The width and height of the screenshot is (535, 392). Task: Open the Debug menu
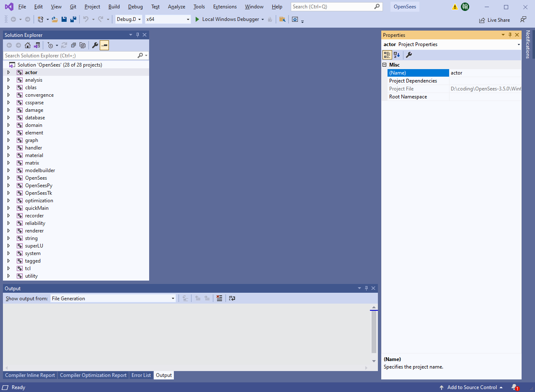pyautogui.click(x=135, y=7)
